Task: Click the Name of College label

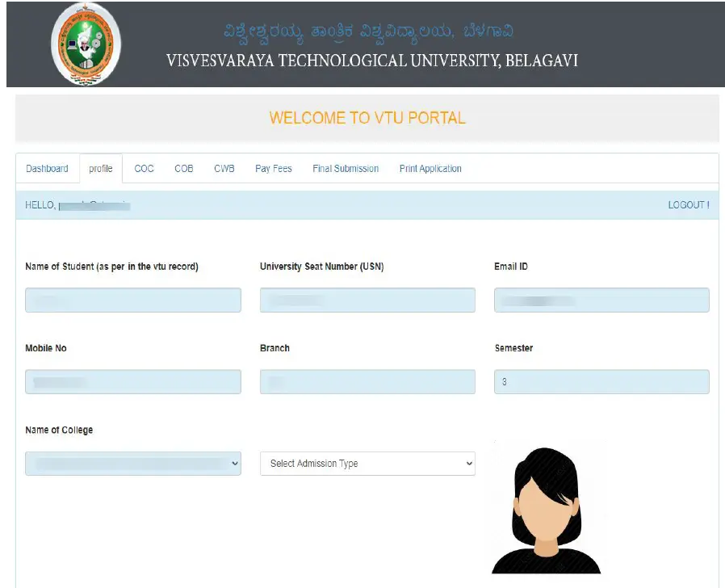Action: click(59, 430)
